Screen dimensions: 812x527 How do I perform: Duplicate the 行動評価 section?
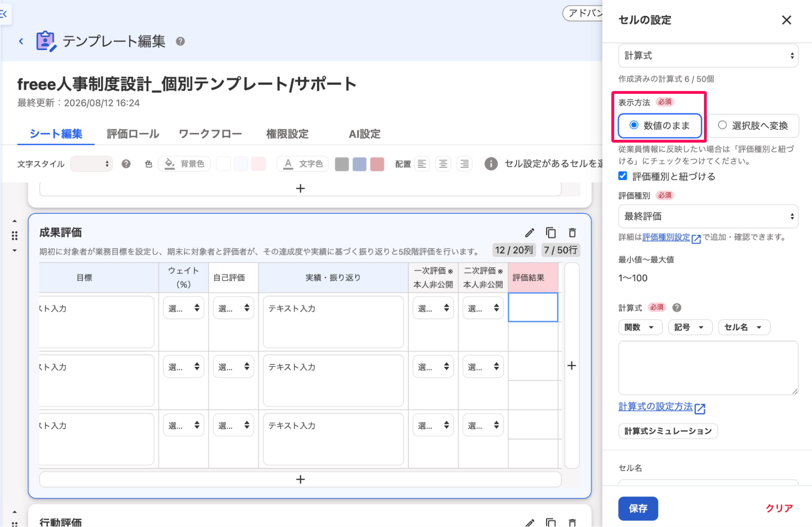coord(551,523)
